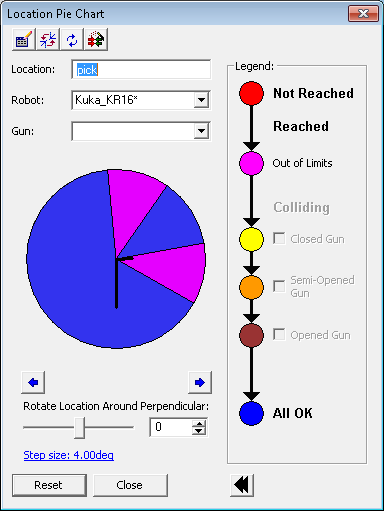This screenshot has height=511, width=384.
Task: Open the Gun dropdown list
Action: [201, 131]
